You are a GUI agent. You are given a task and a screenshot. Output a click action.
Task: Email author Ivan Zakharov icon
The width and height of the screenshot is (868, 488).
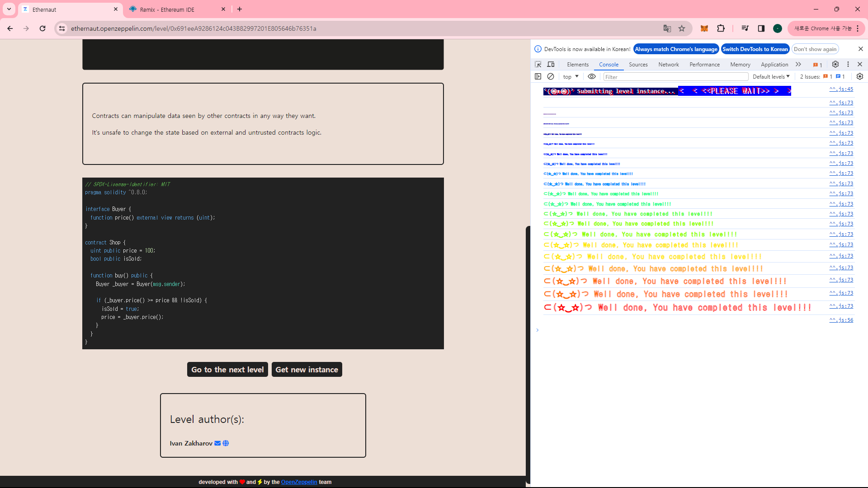217,443
